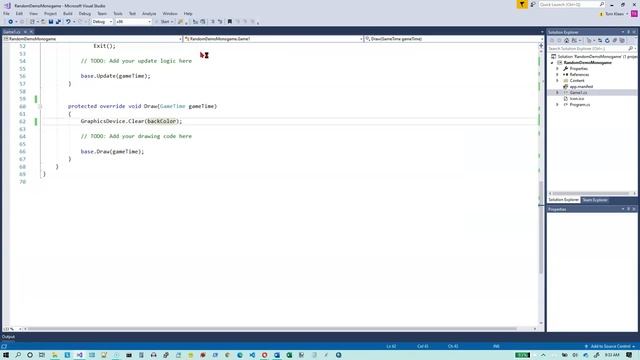Viewport: 640px width, 360px height.
Task: Click the New Project icon in the toolbar
Action: point(32,22)
